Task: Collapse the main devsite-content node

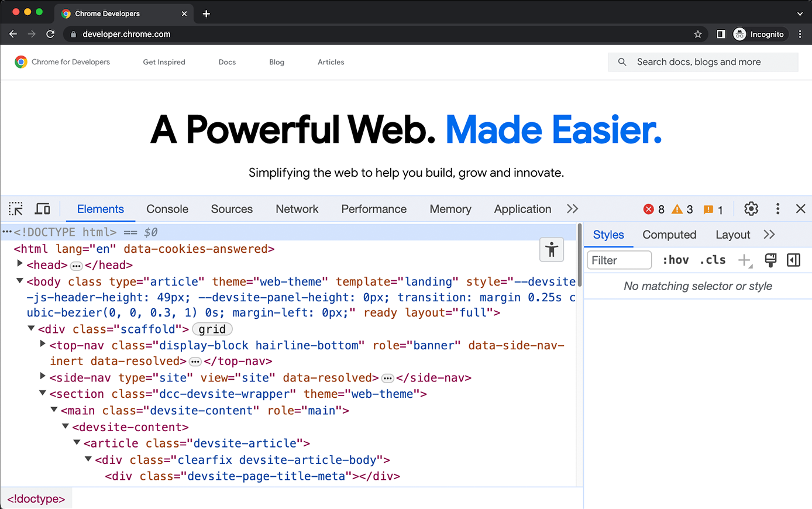Action: [54, 410]
